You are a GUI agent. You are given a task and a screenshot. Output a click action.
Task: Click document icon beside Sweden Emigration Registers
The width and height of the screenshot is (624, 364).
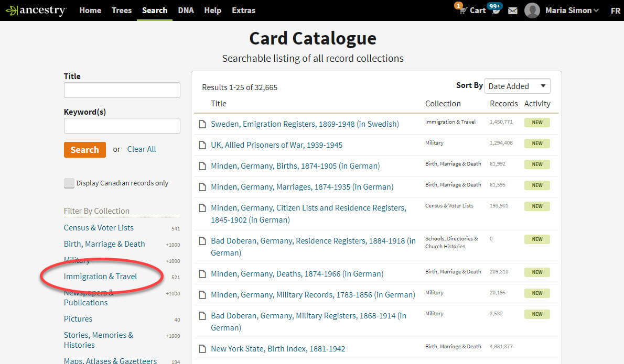(202, 124)
